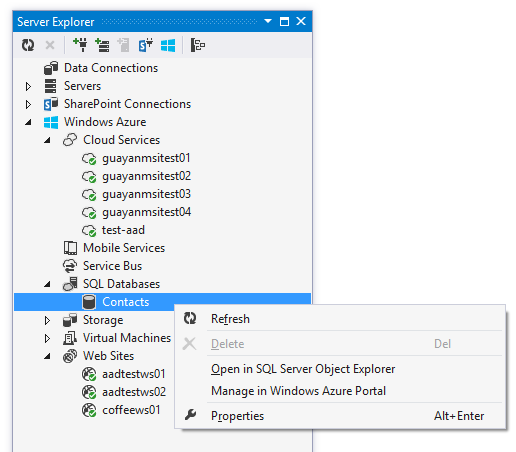The width and height of the screenshot is (516, 452).
Task: Click the tree view icon at toolbar end
Action: click(198, 45)
